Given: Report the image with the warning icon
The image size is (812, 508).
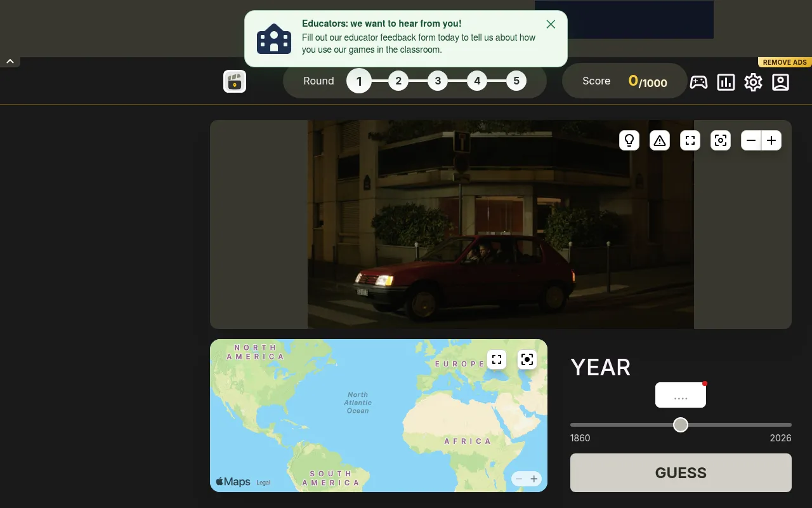Looking at the screenshot, I should tap(660, 140).
